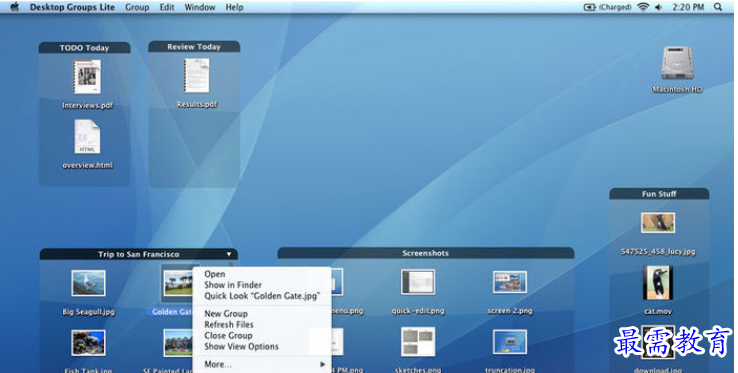Click Show View Options entry

(x=263, y=346)
